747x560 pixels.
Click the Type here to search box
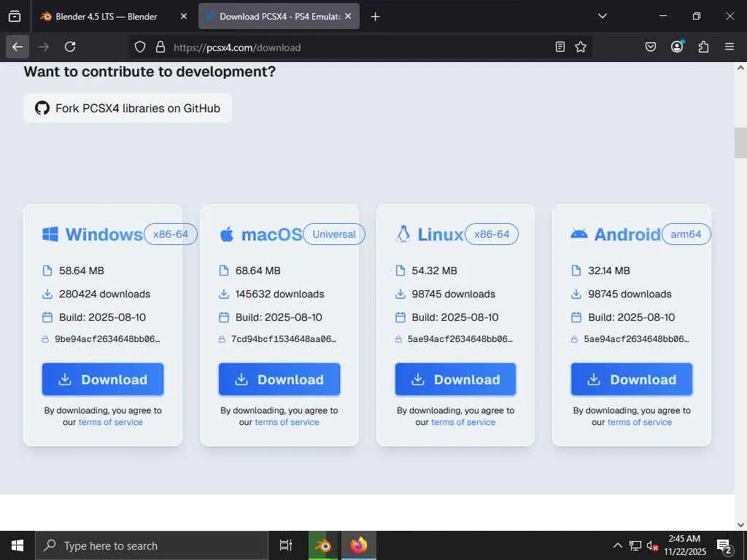[x=152, y=545]
